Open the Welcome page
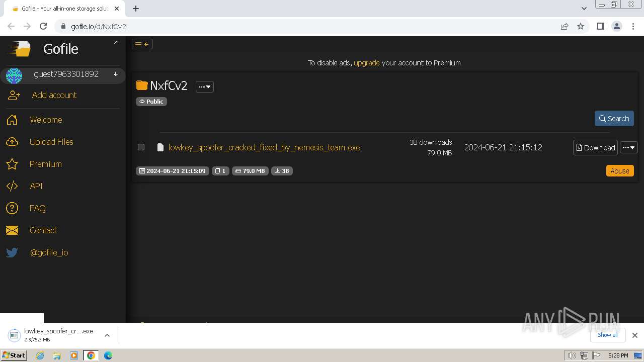This screenshot has width=644, height=362. (46, 120)
